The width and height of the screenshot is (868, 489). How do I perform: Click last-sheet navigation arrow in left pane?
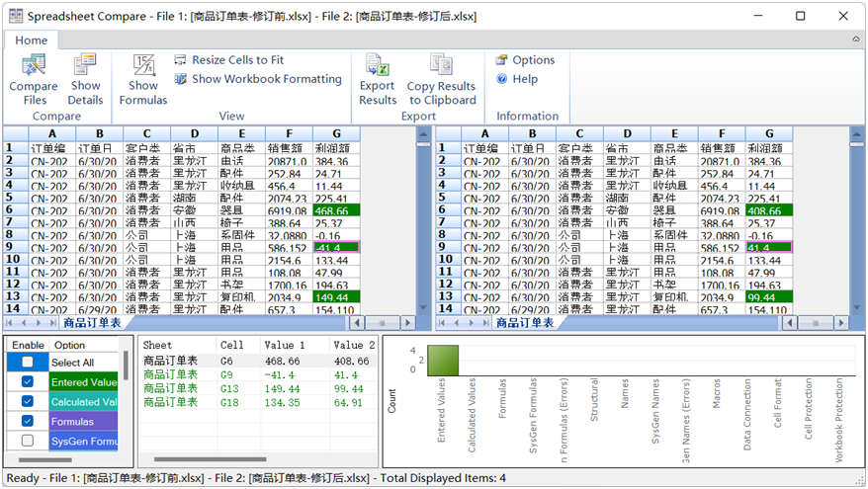point(53,322)
